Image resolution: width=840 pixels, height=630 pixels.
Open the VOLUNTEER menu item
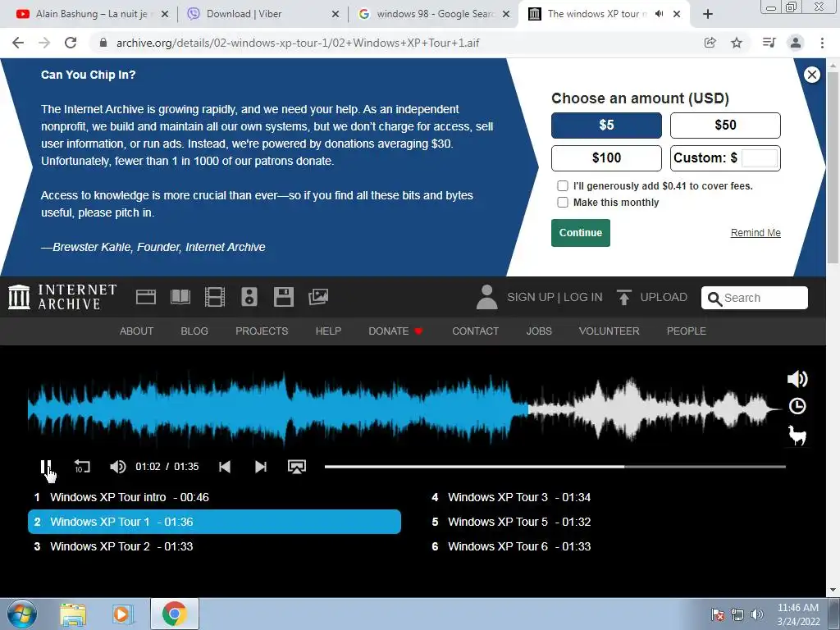coord(609,331)
